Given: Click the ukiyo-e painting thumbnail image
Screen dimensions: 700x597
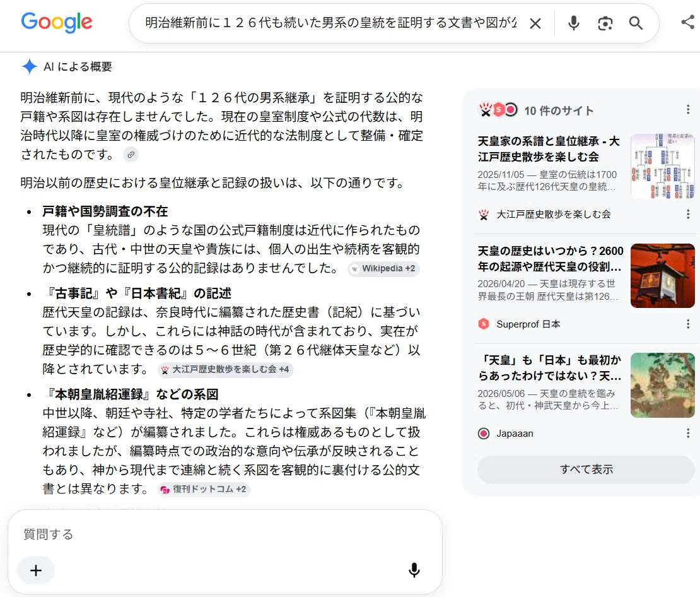Looking at the screenshot, I should tap(663, 385).
